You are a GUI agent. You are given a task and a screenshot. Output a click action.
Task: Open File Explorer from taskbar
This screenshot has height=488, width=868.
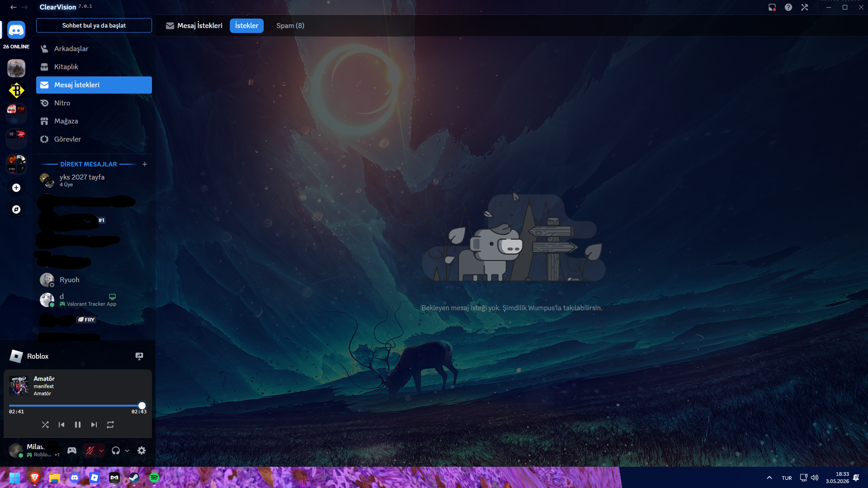click(55, 478)
